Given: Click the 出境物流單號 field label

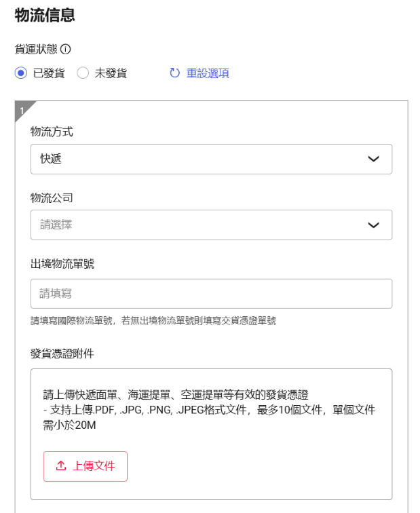Looking at the screenshot, I should point(62,264).
